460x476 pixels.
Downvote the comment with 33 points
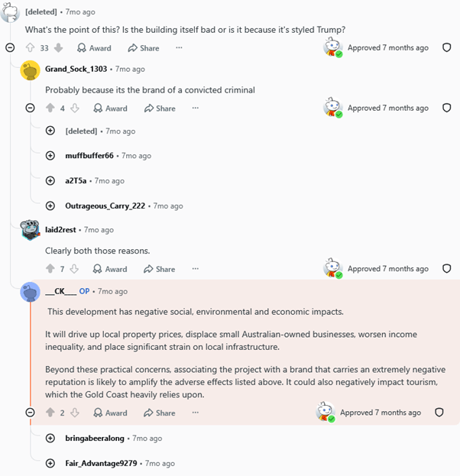point(58,47)
